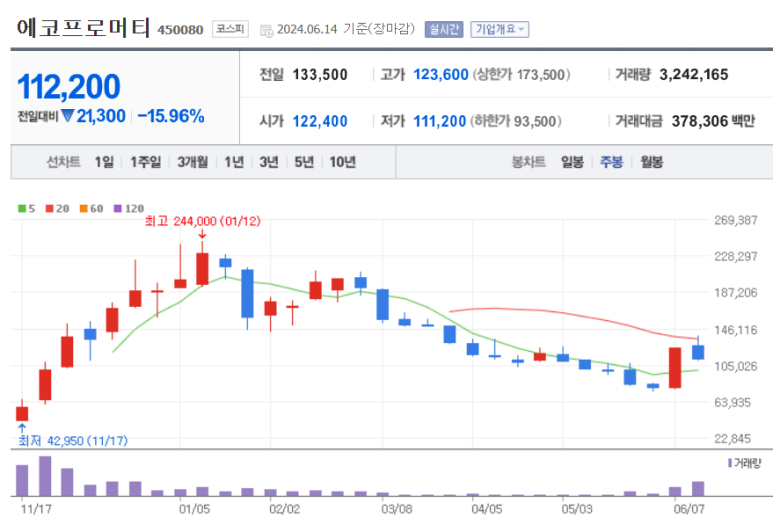Click the -15.96% change value
The image size is (773, 525).
[x=171, y=116]
